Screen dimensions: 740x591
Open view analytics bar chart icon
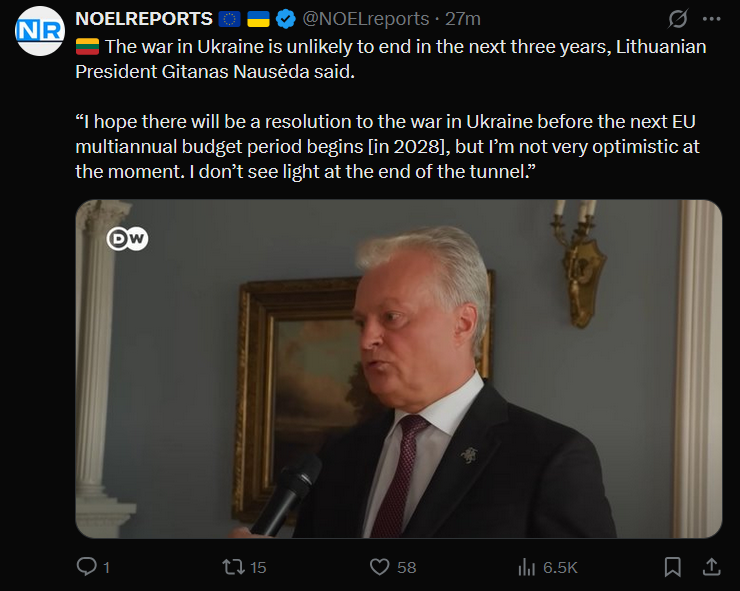coord(527,567)
